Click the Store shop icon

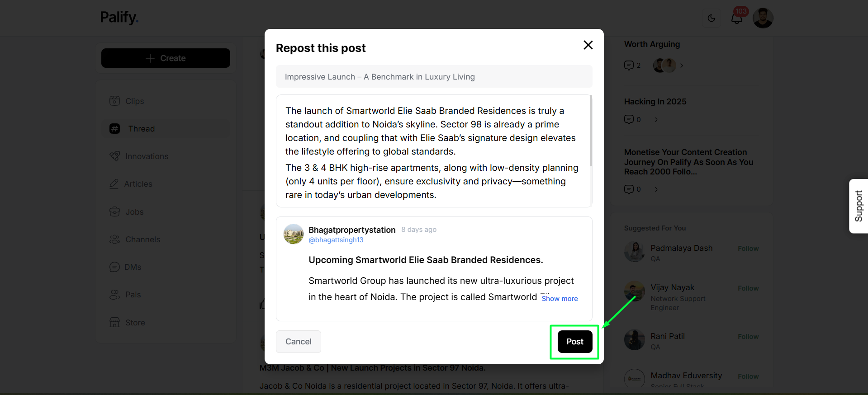115,322
